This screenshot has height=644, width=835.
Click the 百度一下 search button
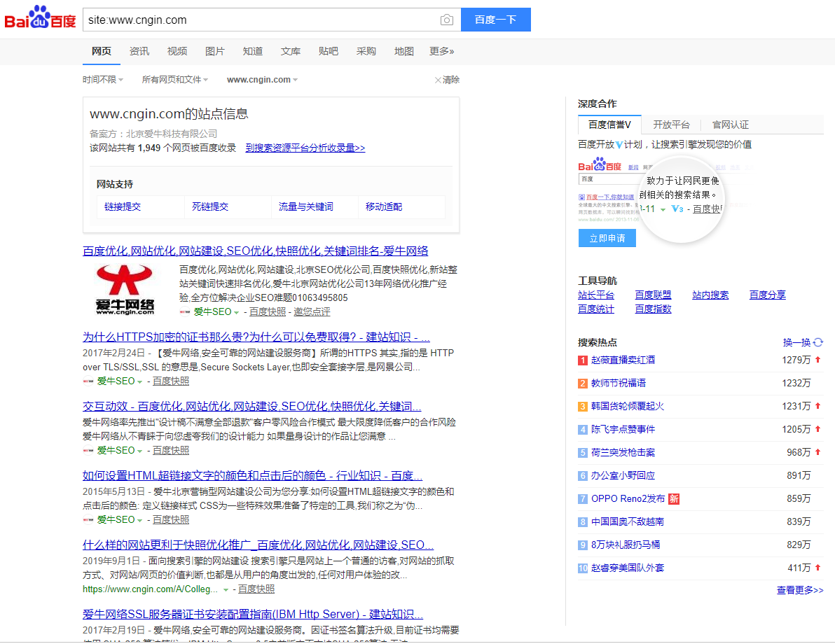pos(495,20)
